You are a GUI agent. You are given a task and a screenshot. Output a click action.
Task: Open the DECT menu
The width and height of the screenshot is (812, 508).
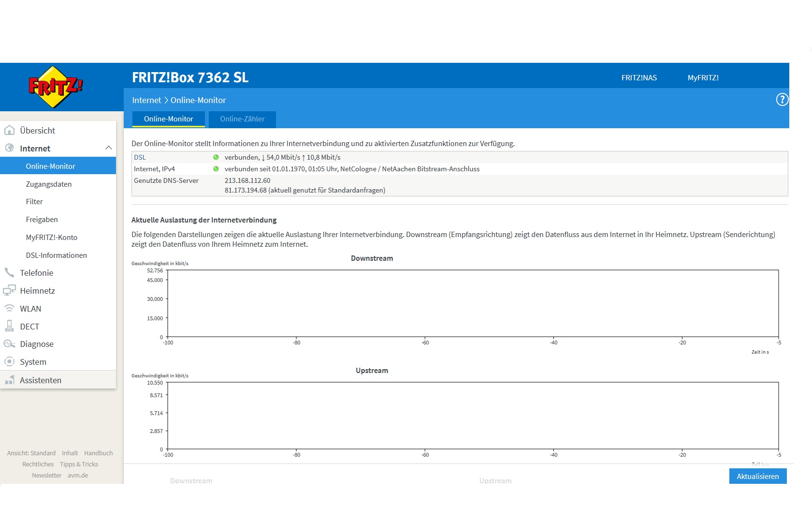pyautogui.click(x=29, y=327)
